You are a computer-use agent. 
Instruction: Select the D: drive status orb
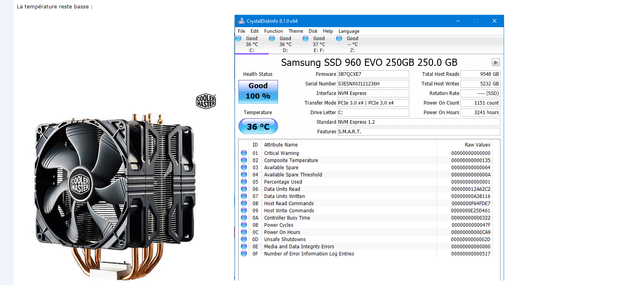tap(272, 39)
